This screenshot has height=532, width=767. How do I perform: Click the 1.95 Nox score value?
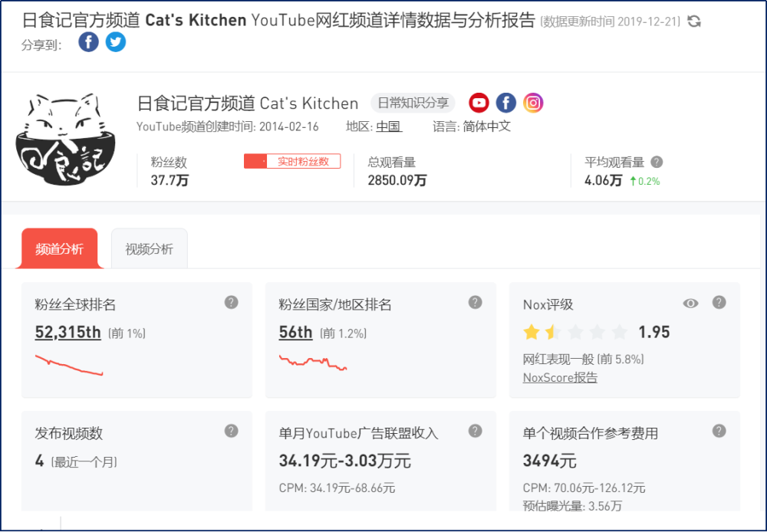click(654, 333)
